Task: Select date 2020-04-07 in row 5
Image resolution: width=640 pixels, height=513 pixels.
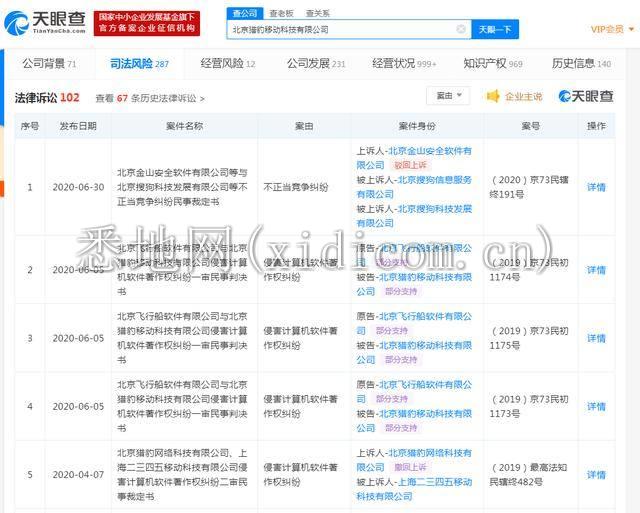Action: tap(78, 475)
